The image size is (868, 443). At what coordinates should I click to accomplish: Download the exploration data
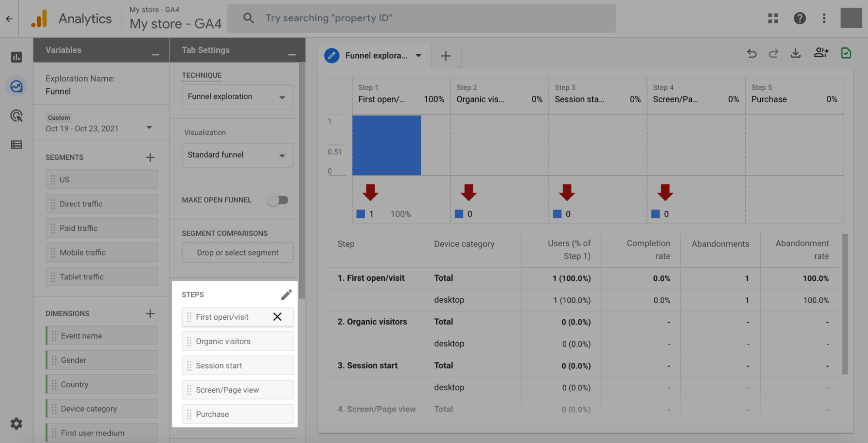click(796, 53)
